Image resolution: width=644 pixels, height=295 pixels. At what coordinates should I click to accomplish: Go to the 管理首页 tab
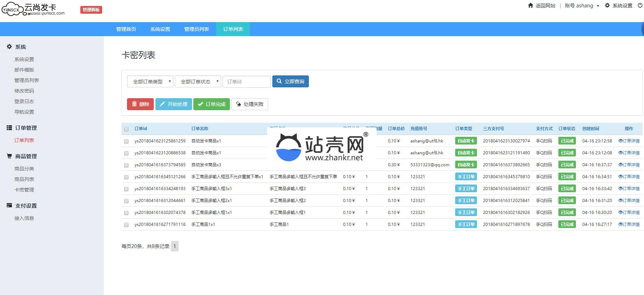[x=126, y=29]
